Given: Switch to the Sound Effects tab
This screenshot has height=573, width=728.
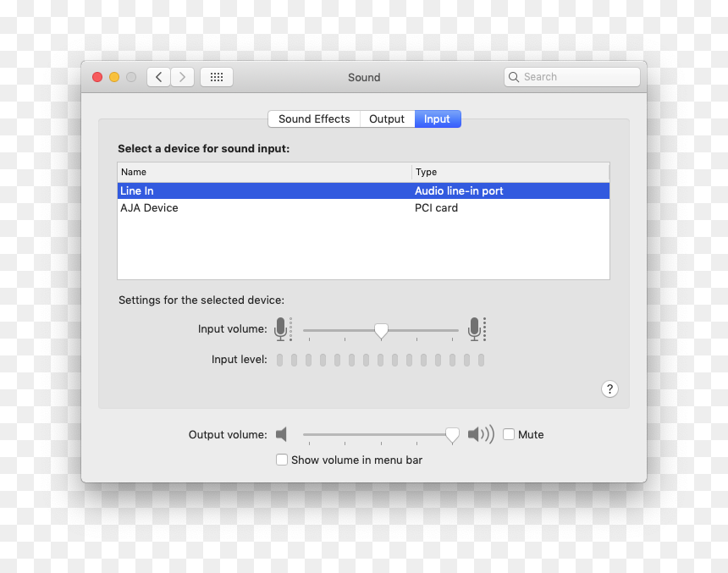Looking at the screenshot, I should tap(314, 118).
